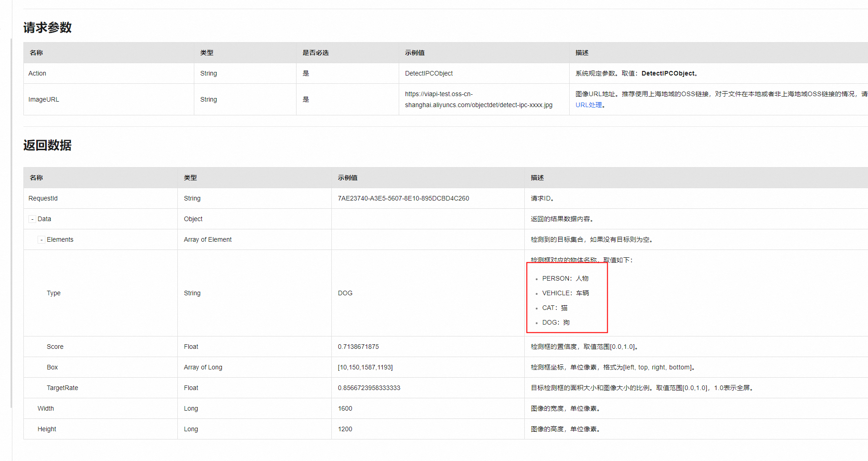Screen dimensions: 868x461
Task: Click the bold DetectIPCObject in Action description
Action: tap(668, 73)
